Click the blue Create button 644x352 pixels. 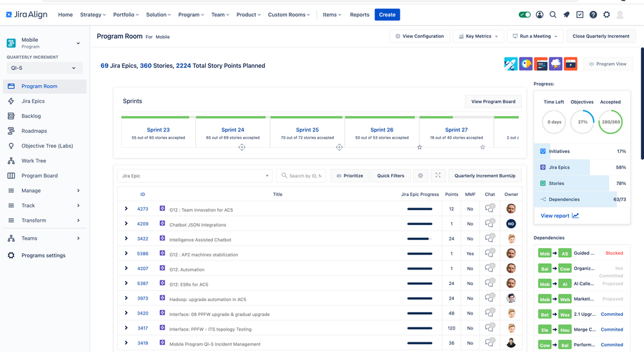(x=387, y=15)
